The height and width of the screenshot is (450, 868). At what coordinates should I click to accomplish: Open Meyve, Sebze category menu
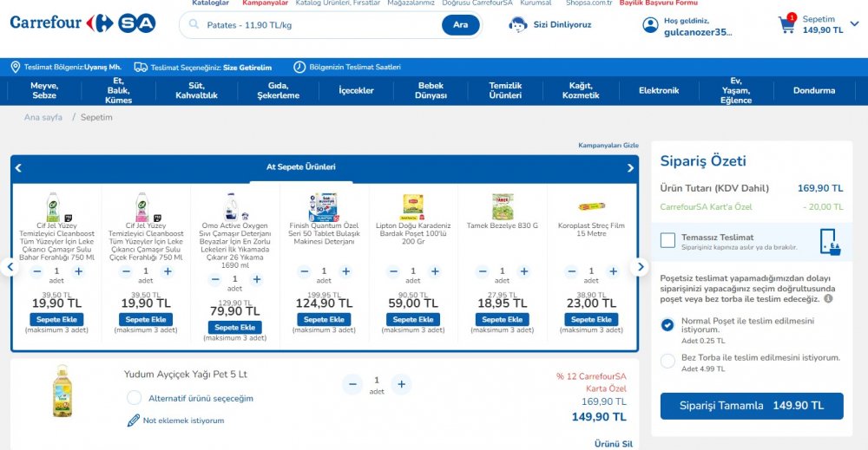point(44,91)
